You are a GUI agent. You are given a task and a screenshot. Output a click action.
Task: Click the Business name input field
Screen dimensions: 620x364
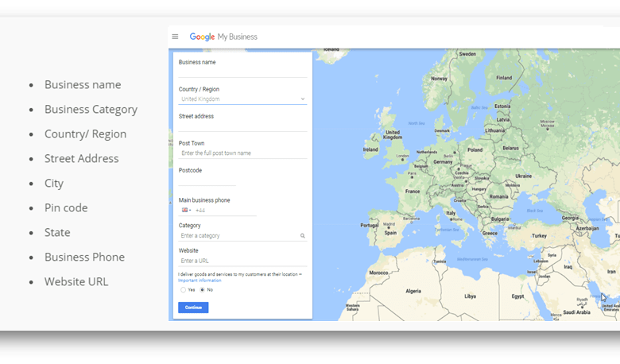pos(242,72)
